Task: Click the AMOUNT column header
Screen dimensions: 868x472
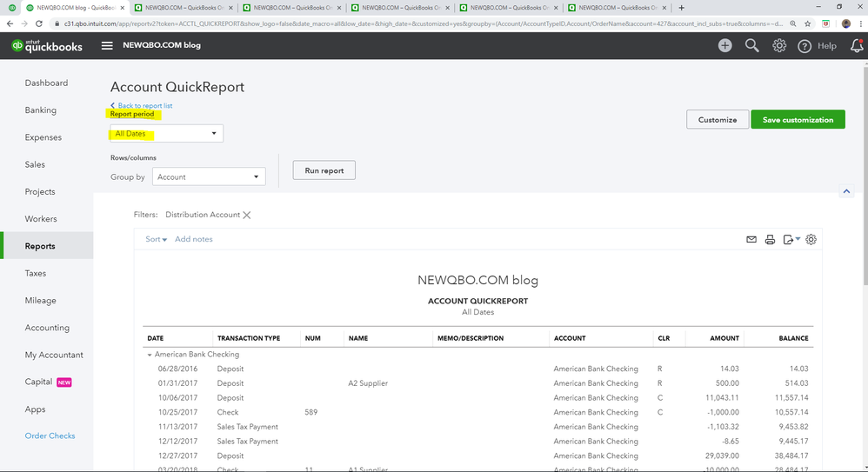Action: pyautogui.click(x=724, y=338)
